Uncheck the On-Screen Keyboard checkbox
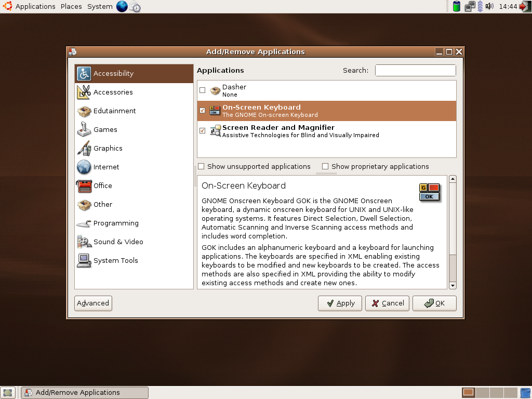Viewport: 532px width, 399px height. pos(203,111)
